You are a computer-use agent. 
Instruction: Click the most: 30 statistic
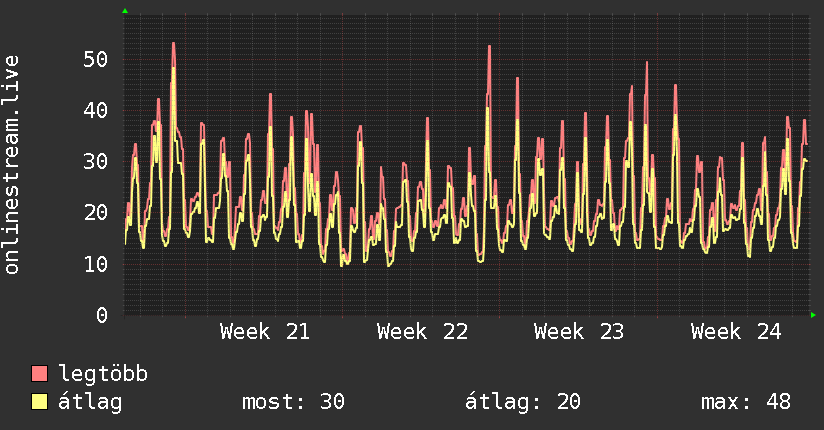293,402
